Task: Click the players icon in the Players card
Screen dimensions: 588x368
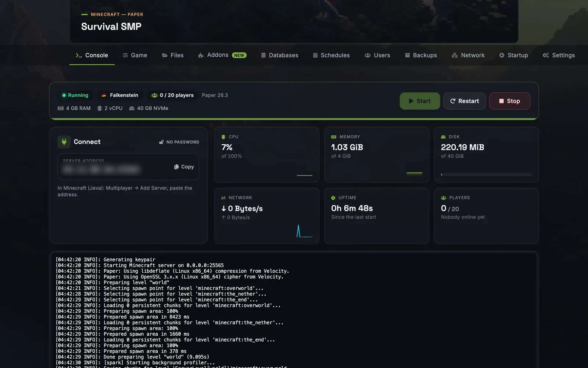Action: (444, 198)
